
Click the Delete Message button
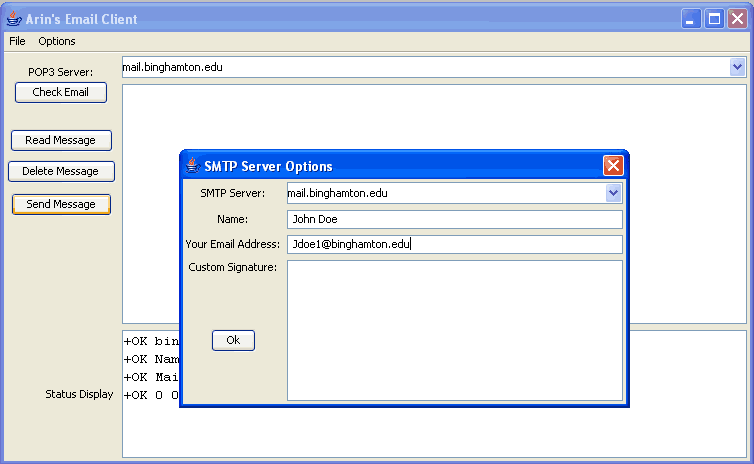[61, 171]
